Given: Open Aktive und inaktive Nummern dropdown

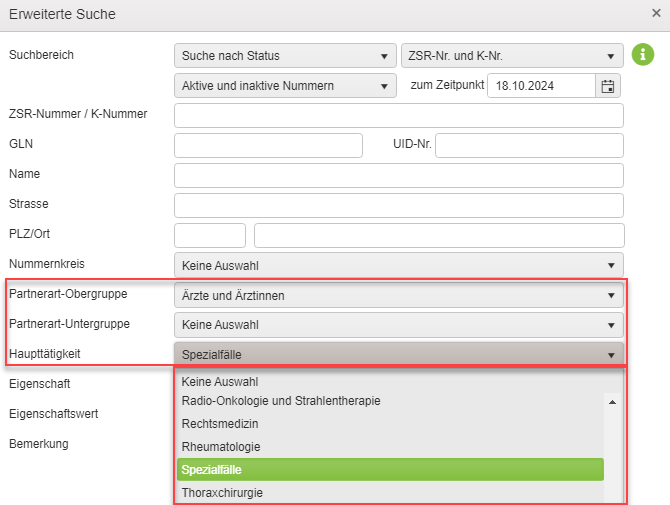Looking at the screenshot, I should (285, 86).
